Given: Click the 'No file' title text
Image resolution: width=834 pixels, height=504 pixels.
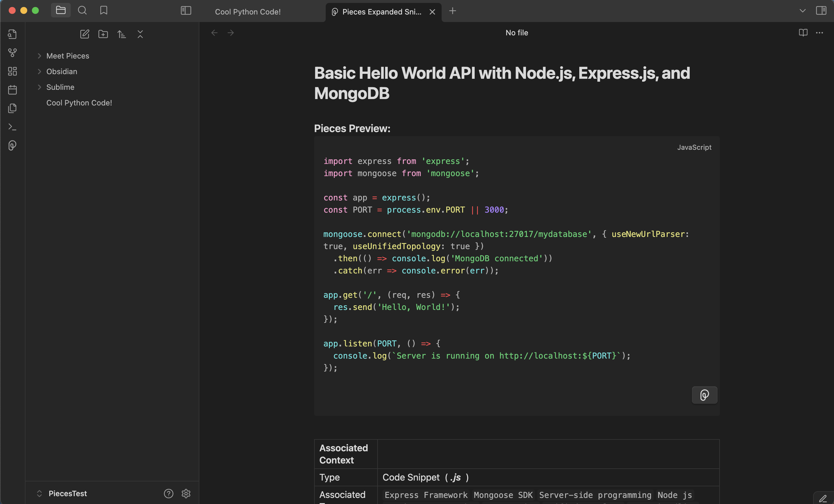Looking at the screenshot, I should pyautogui.click(x=516, y=33).
